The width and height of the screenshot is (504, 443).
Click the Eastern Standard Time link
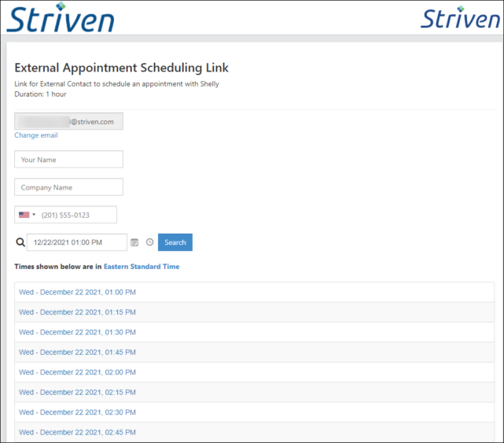click(142, 267)
